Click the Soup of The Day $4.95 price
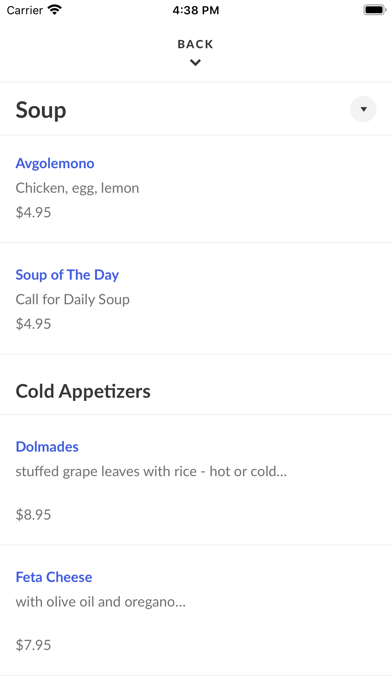 coord(33,324)
